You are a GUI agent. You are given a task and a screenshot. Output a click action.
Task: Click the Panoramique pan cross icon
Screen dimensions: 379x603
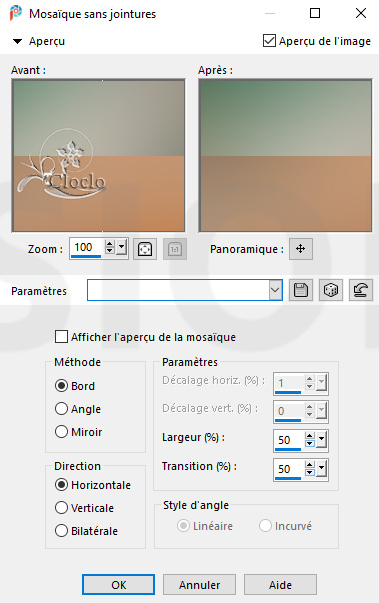[301, 249]
